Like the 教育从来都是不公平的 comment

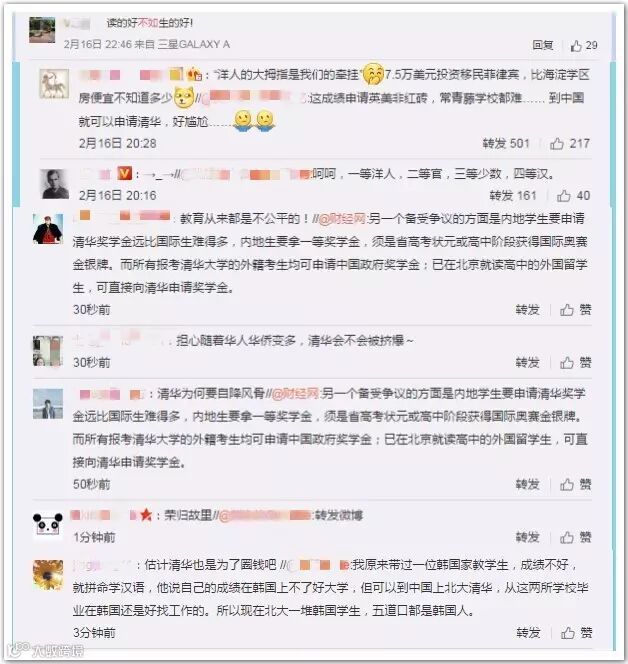pyautogui.click(x=575, y=310)
